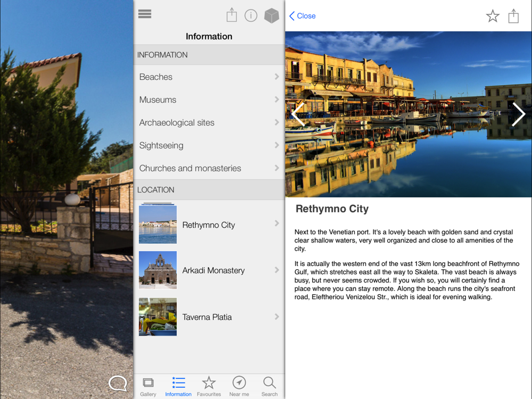Open the Archaeological sites category
This screenshot has height=399, width=532.
pos(209,122)
